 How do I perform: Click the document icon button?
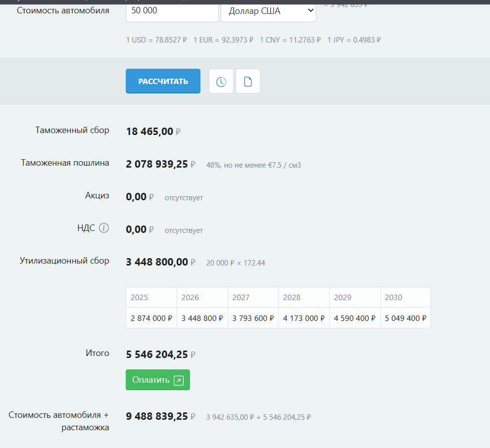248,82
